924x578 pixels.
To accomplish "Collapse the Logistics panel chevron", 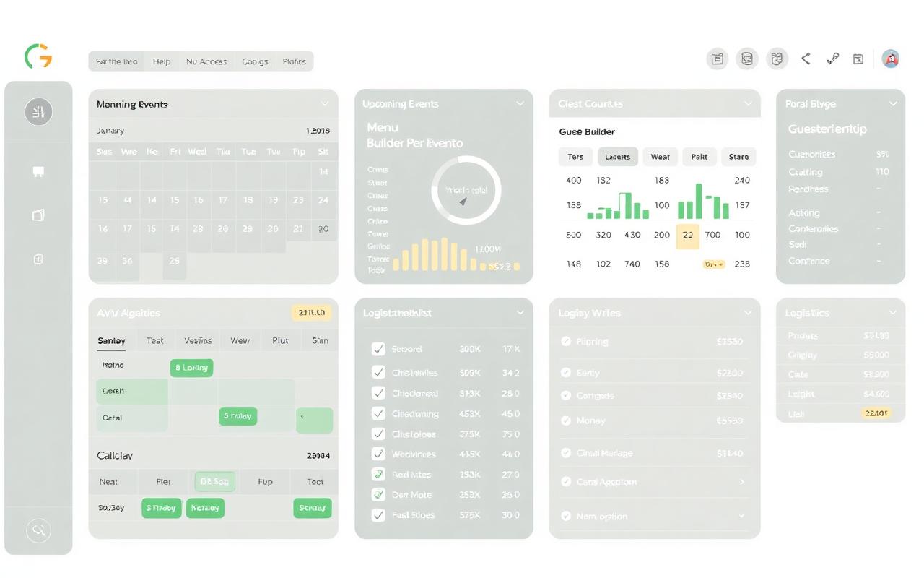I will pyautogui.click(x=893, y=313).
